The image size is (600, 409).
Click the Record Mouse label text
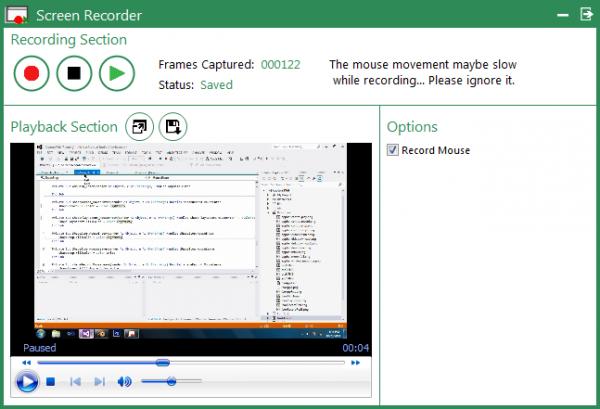[435, 150]
